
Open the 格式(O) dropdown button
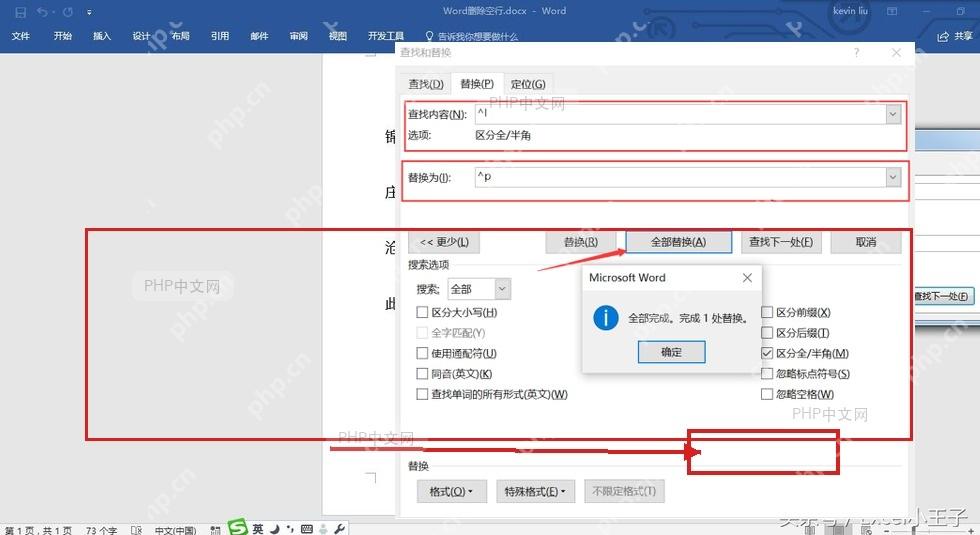[451, 491]
